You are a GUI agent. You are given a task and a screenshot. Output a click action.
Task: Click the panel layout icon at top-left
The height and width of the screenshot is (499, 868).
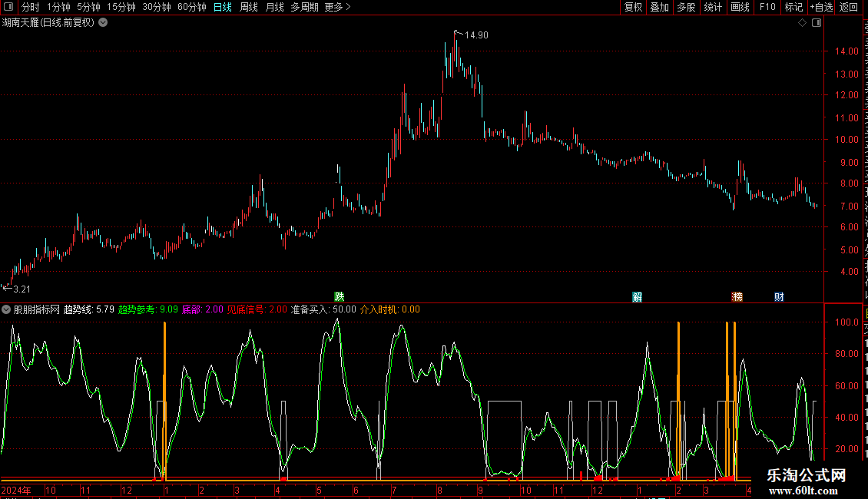click(x=8, y=7)
